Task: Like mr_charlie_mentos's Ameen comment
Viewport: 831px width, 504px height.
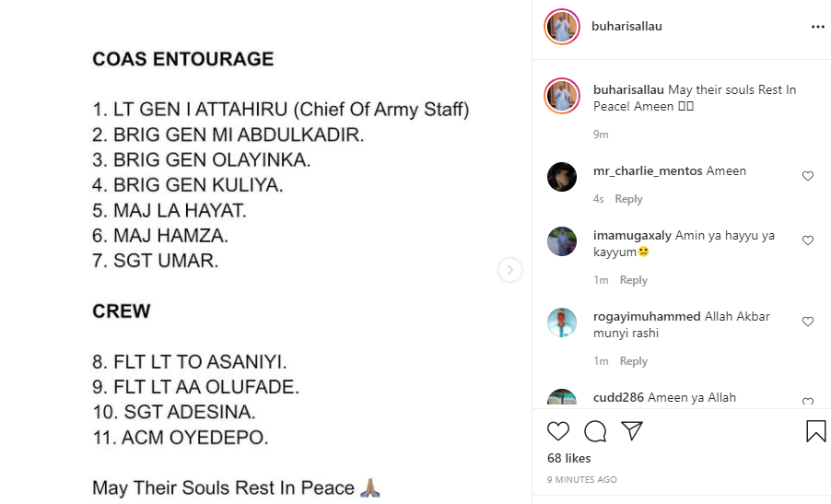Action: (x=808, y=176)
